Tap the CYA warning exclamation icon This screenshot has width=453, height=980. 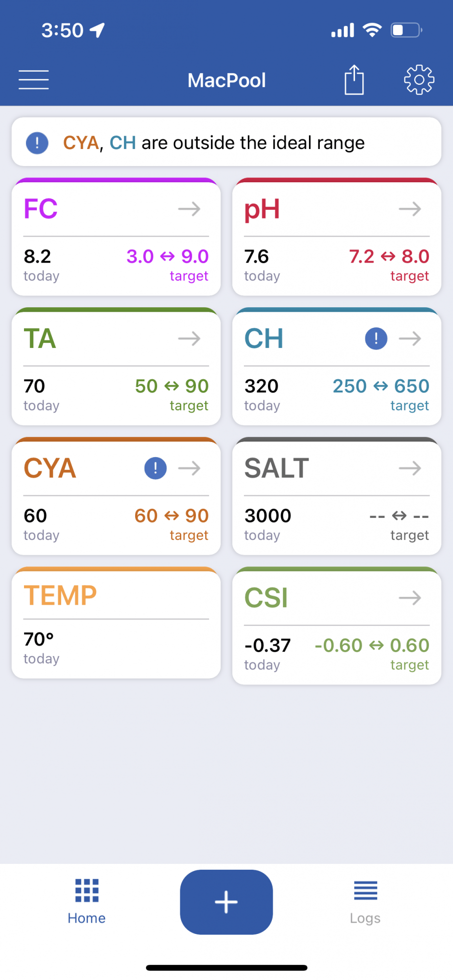(155, 468)
